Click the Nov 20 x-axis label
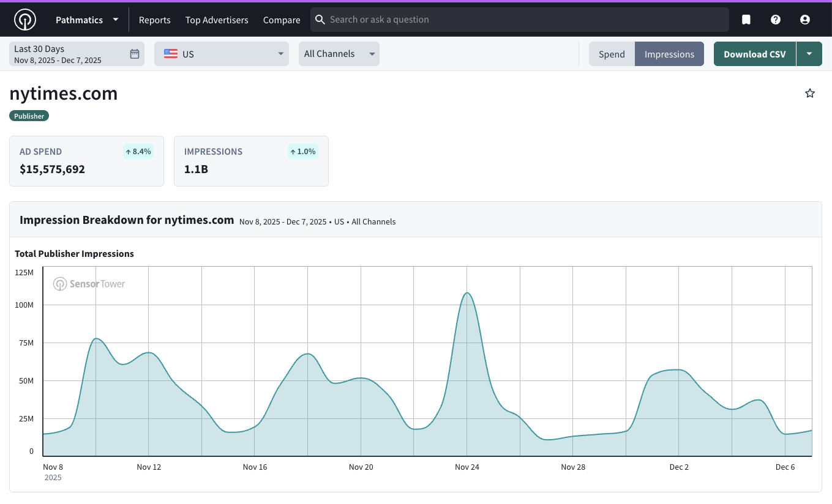 (x=361, y=467)
